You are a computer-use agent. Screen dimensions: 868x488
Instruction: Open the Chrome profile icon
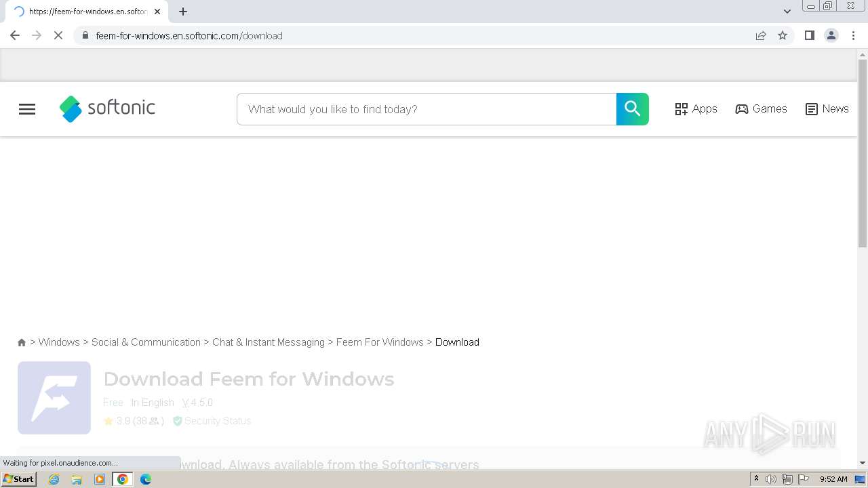pyautogui.click(x=831, y=35)
